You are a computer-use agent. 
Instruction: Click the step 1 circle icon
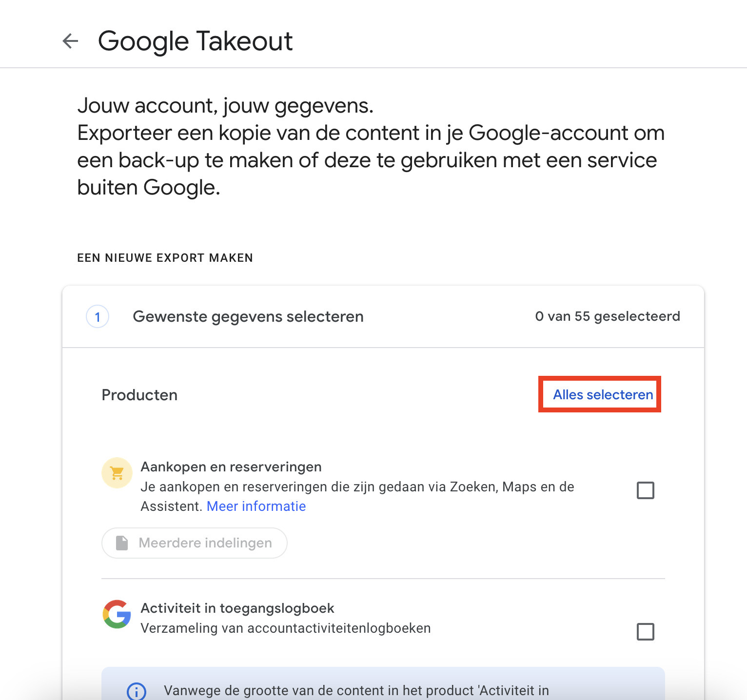pyautogui.click(x=98, y=317)
